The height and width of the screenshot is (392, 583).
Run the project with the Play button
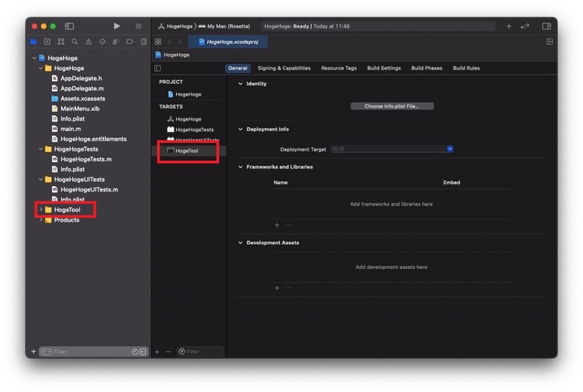click(x=117, y=26)
